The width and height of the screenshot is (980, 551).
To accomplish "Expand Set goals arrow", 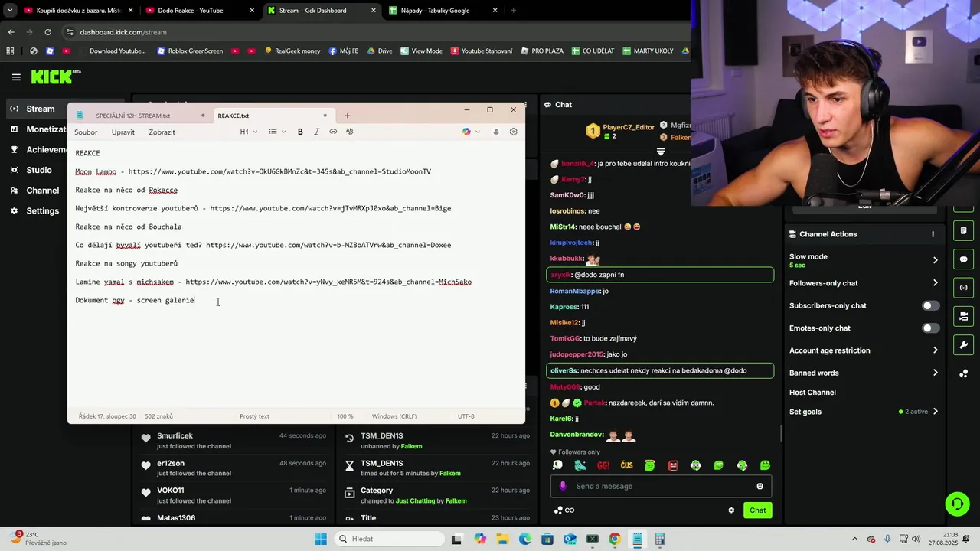I will [x=935, y=412].
